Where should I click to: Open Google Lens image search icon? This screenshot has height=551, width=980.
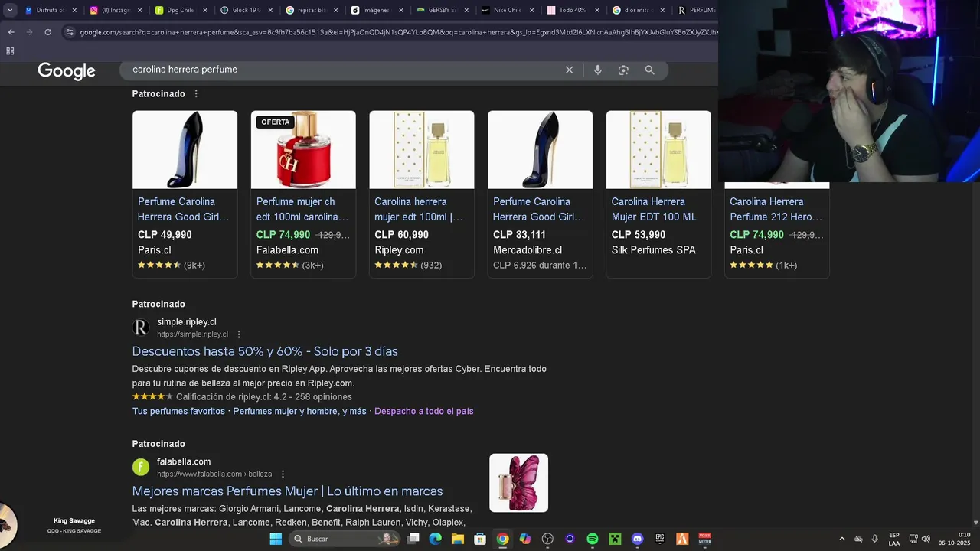(623, 70)
